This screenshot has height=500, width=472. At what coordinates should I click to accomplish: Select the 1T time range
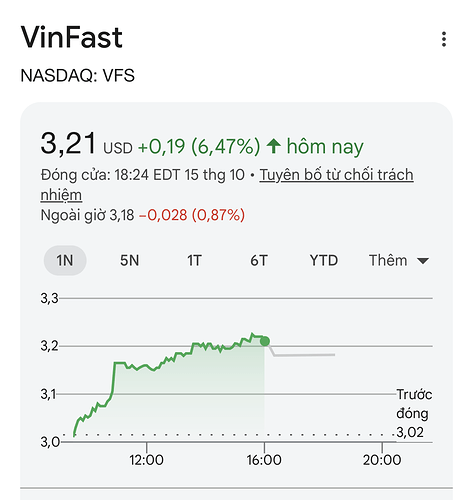[194, 260]
